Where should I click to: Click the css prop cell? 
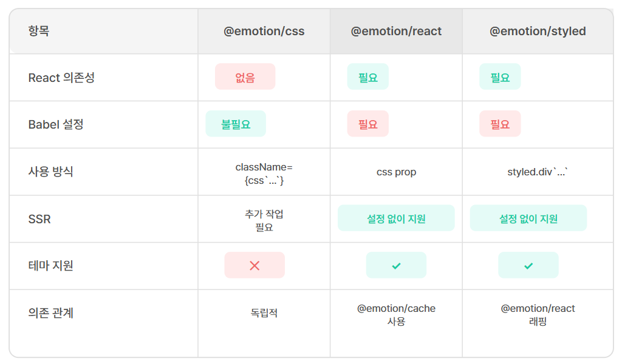click(396, 172)
